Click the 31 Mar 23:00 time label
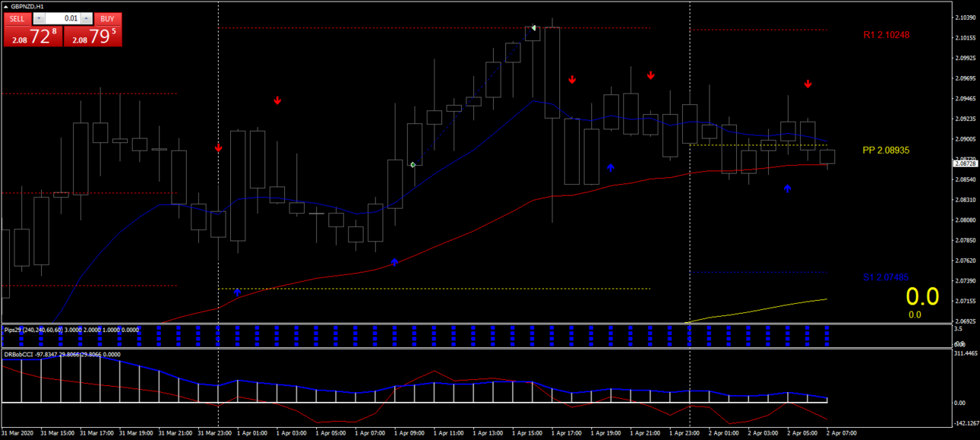 tap(214, 433)
